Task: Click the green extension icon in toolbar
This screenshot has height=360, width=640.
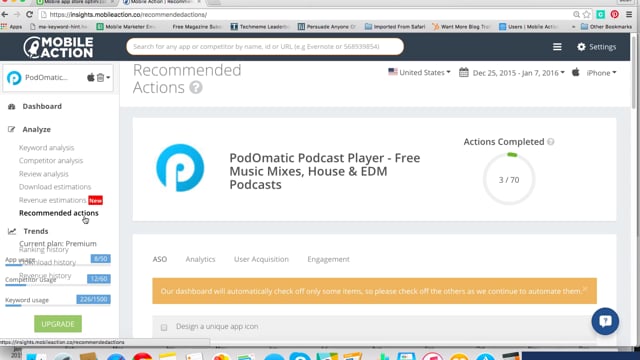Action: (x=600, y=14)
